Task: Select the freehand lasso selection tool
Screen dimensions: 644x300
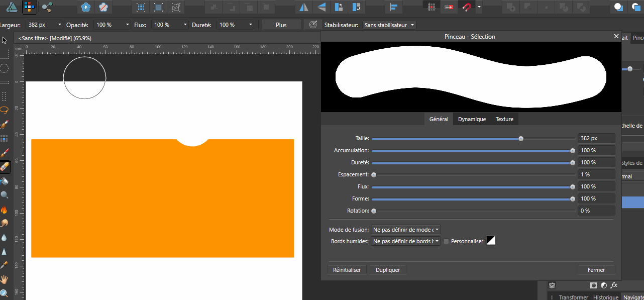Action: pyautogui.click(x=4, y=110)
